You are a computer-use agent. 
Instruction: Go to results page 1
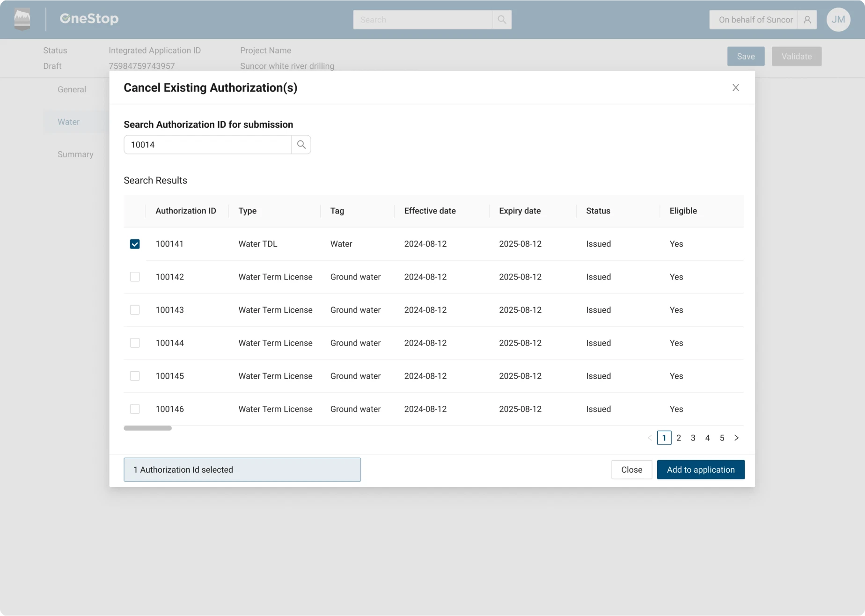[664, 438]
